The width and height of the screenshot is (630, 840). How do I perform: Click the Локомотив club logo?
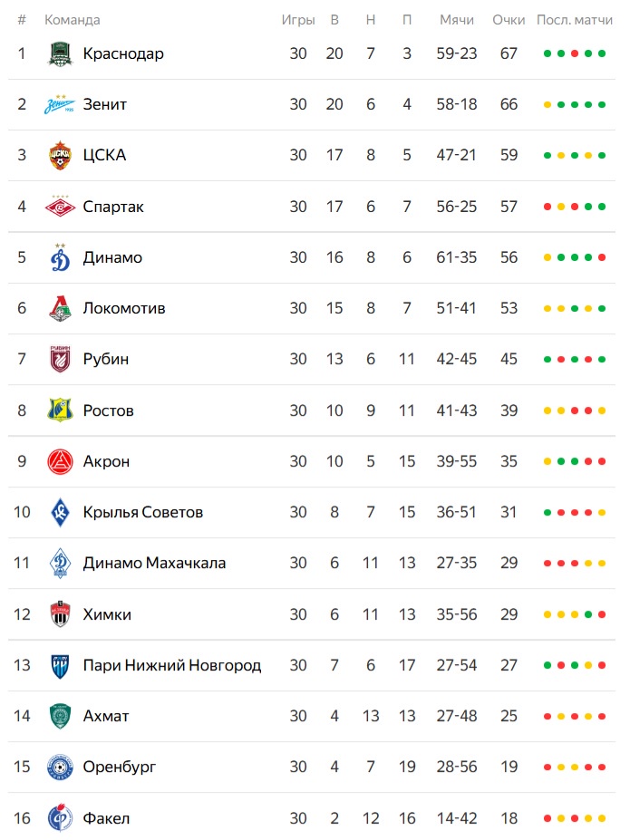(60, 308)
